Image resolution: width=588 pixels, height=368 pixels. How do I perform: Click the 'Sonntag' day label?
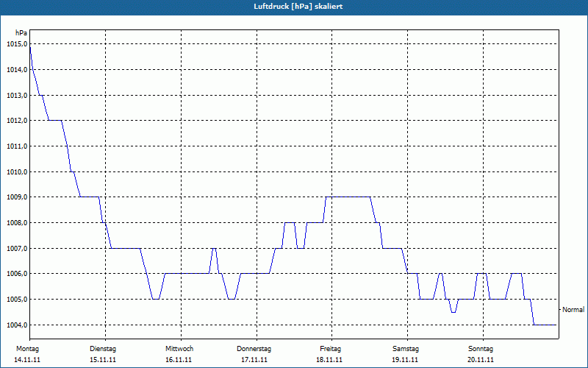point(481,349)
